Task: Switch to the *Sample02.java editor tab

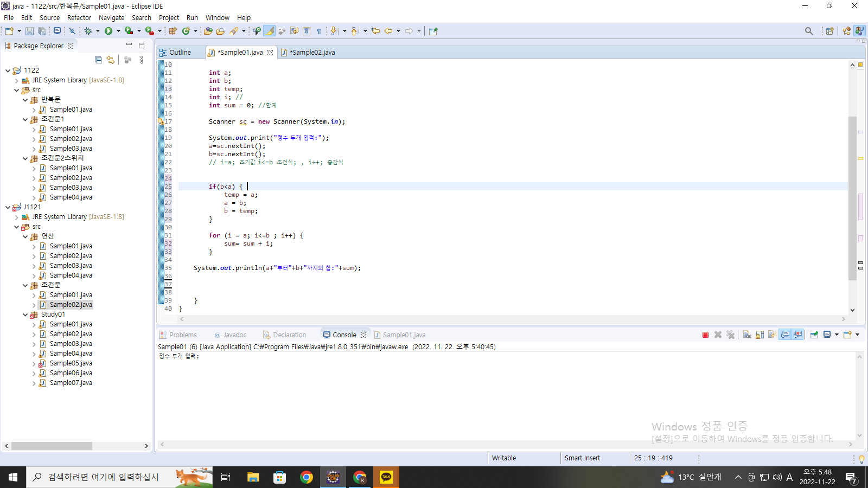Action: point(308,53)
